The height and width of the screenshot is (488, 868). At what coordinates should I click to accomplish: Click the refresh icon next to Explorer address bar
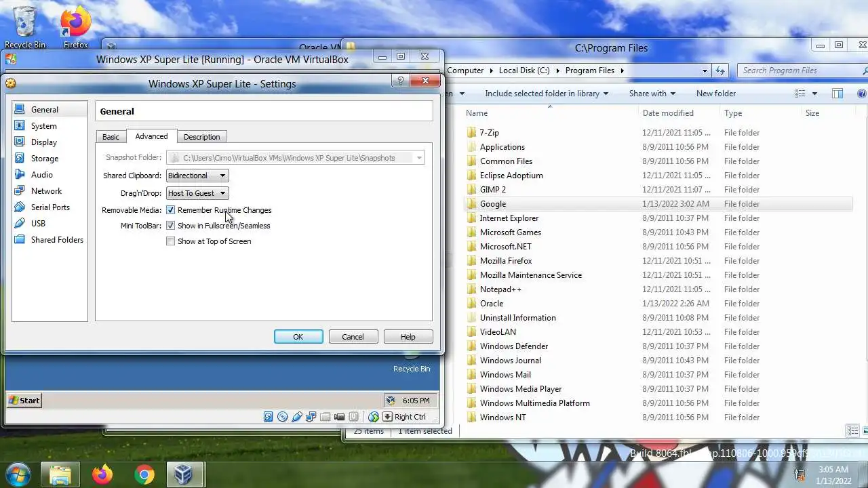click(x=720, y=70)
